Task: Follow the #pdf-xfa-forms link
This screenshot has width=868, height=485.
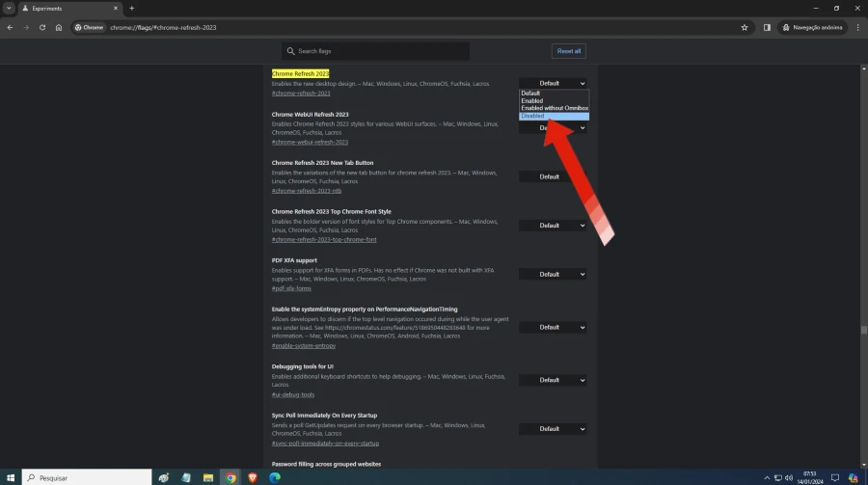Action: (291, 288)
